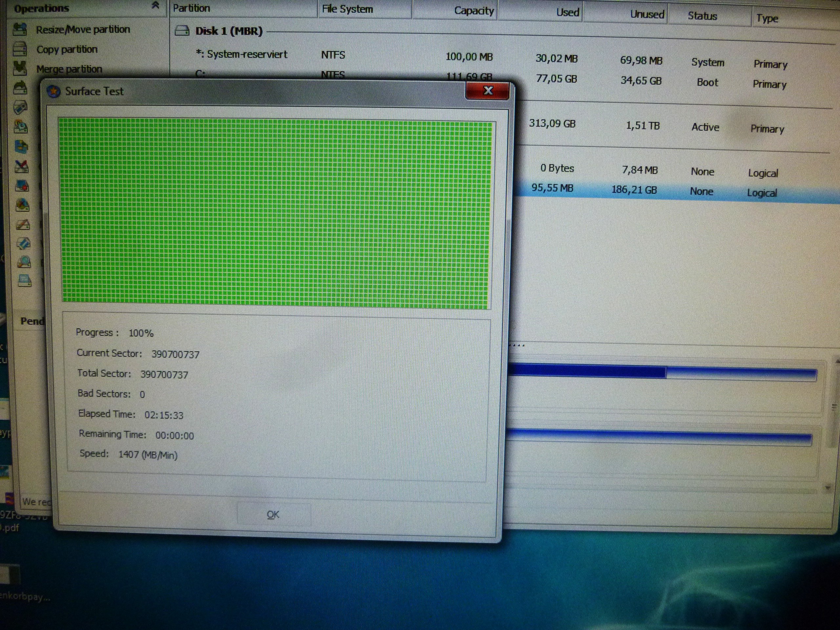Click the disk map scrollbar down arrow
The width and height of the screenshot is (840, 630).
click(x=829, y=489)
